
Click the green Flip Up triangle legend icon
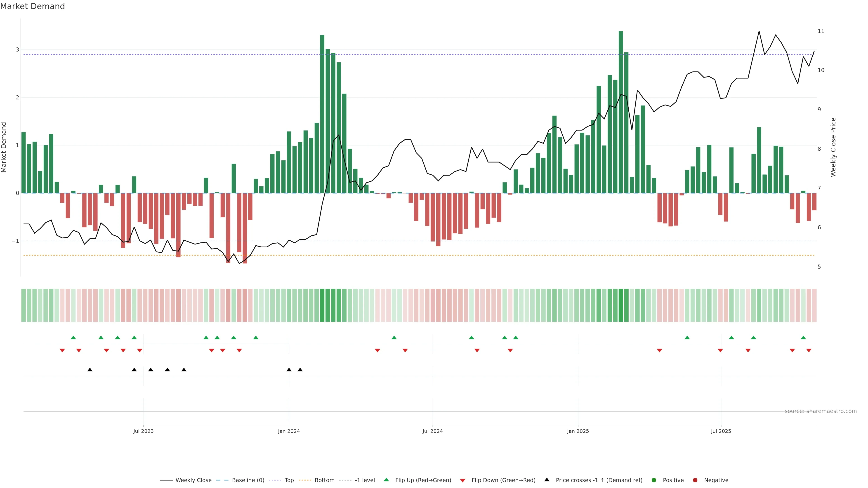(386, 480)
